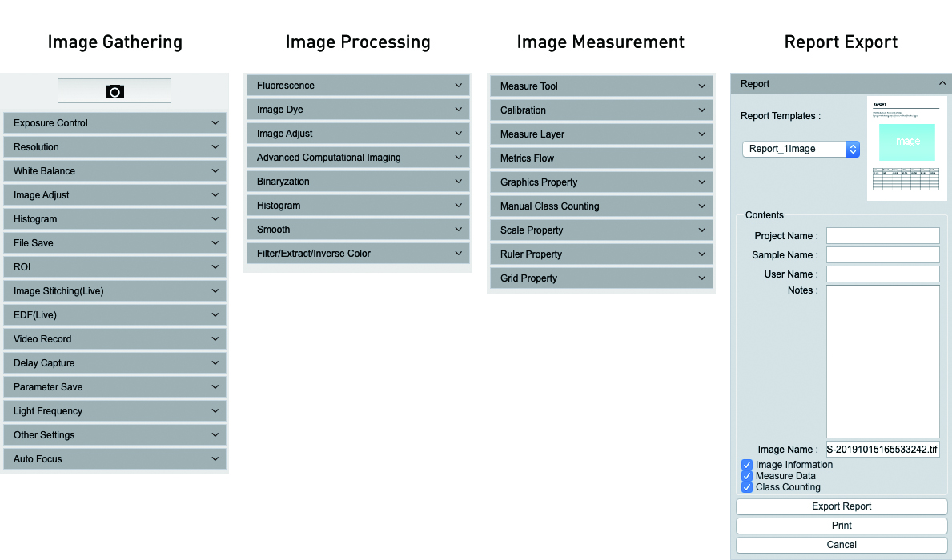The image size is (952, 560).
Task: Disable the Class Counting checkbox
Action: 747,487
